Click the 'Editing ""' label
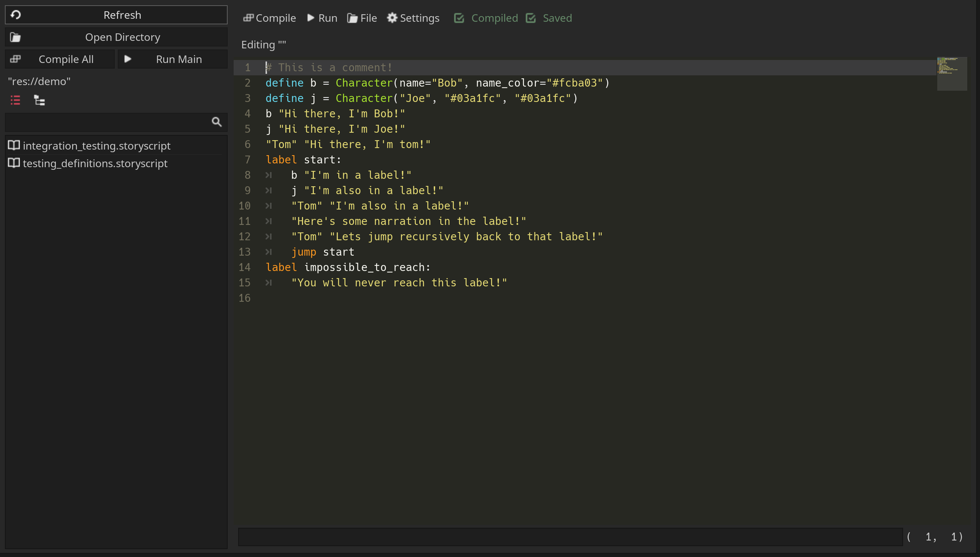The image size is (980, 557). point(264,45)
